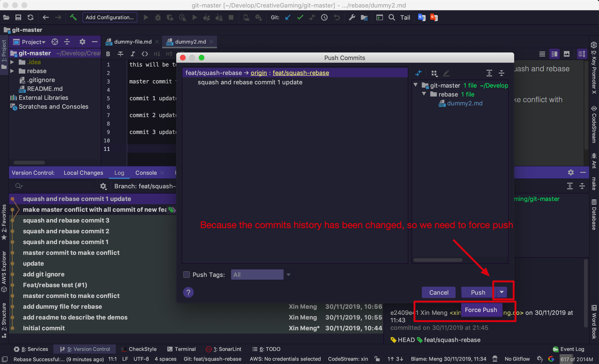Enable the Push Tags checkbox

[x=187, y=275]
